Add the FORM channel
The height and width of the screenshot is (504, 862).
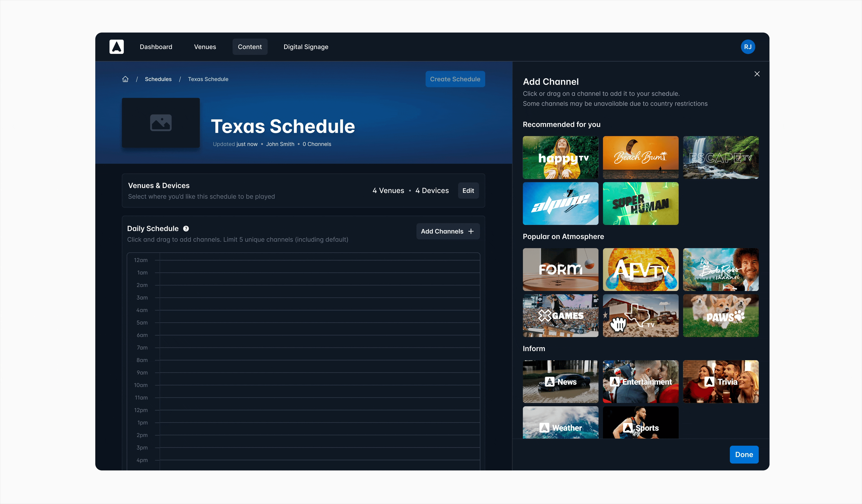pos(560,270)
